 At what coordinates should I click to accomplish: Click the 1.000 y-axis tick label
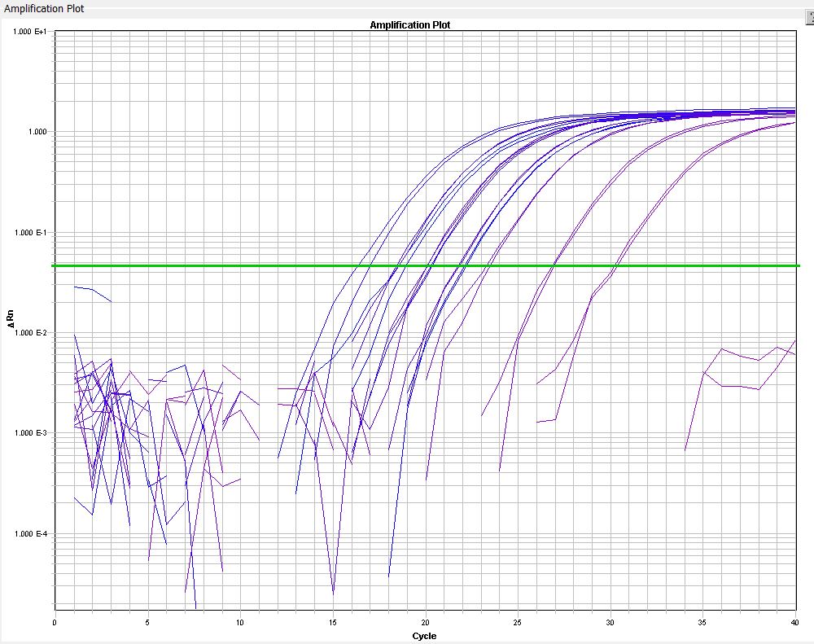[x=37, y=132]
